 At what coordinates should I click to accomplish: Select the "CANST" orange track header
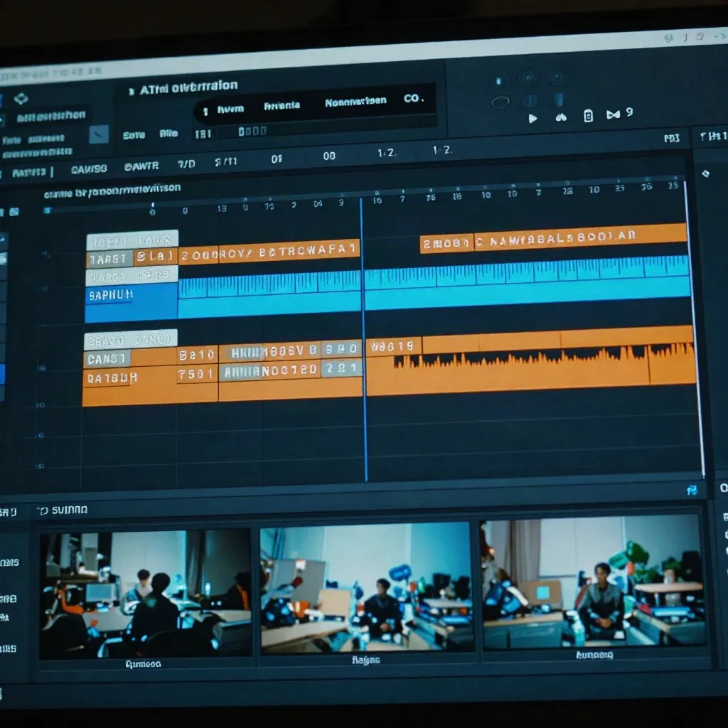coord(107,358)
